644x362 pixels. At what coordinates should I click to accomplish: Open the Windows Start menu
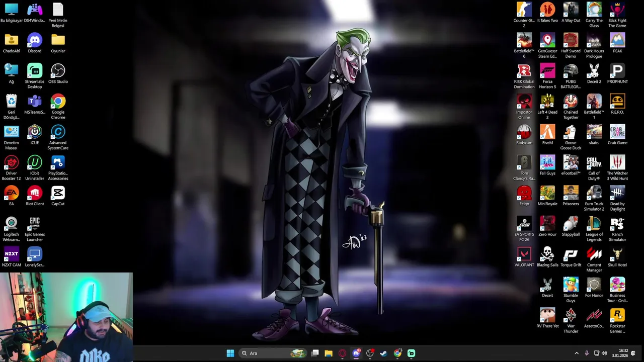pos(230,353)
